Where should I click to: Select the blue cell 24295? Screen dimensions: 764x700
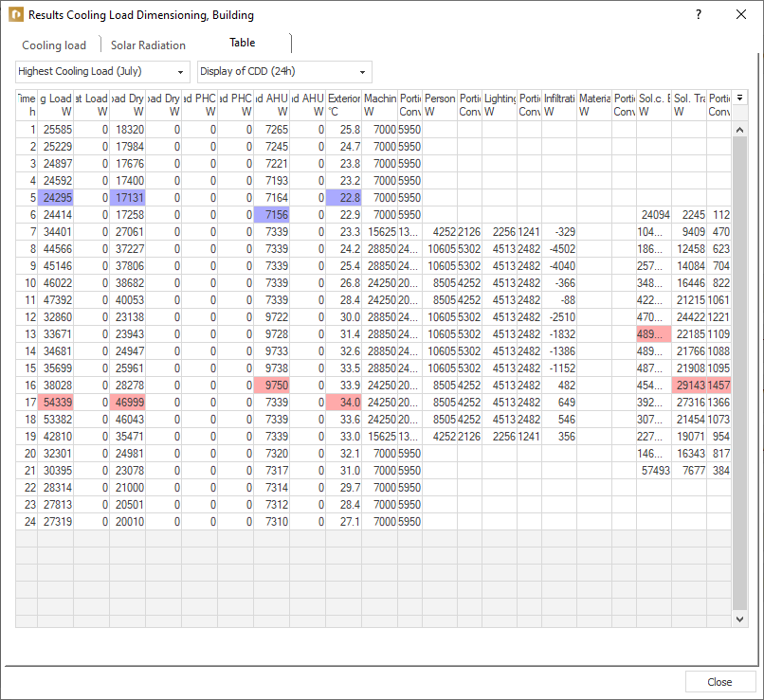click(x=56, y=198)
